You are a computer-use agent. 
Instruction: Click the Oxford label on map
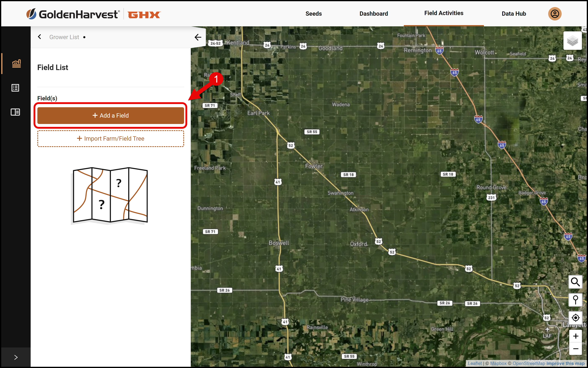point(359,244)
